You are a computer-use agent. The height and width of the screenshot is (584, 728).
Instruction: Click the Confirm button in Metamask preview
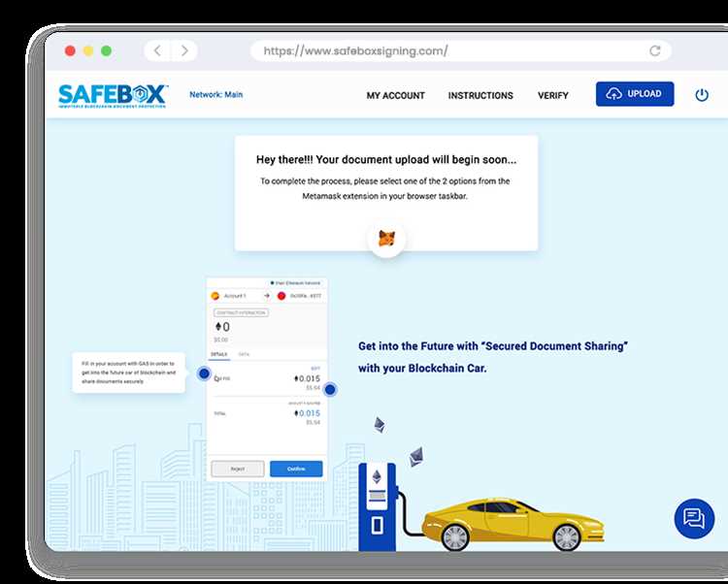point(296,469)
